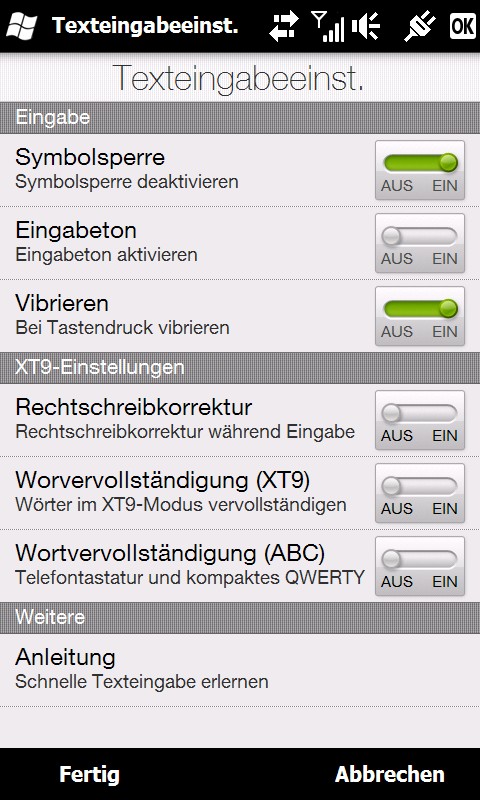Confirm with the OK icon in title bar
The height and width of the screenshot is (800, 480).
point(462,26)
